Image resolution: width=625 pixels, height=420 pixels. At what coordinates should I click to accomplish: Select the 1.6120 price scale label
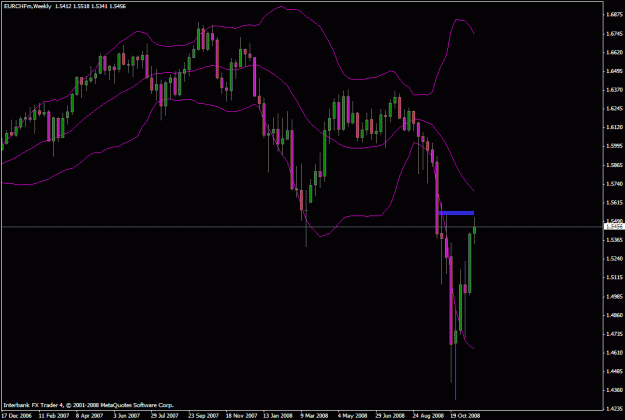(x=614, y=127)
